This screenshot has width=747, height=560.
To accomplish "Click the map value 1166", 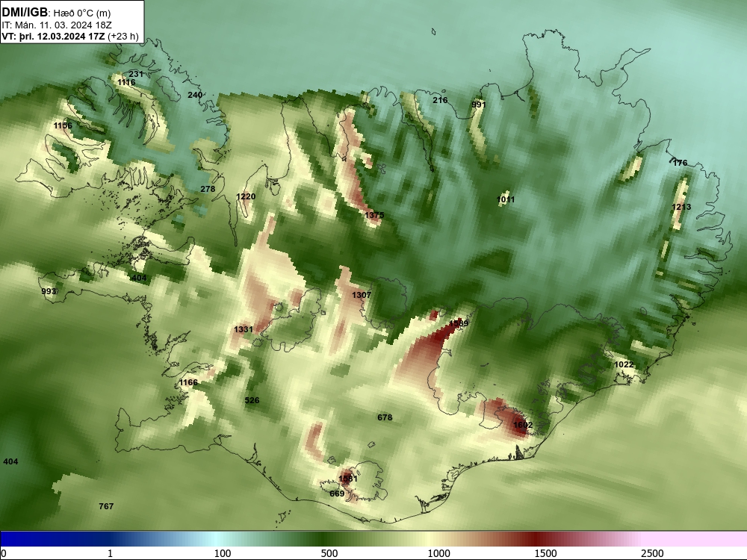I will click(x=189, y=382).
